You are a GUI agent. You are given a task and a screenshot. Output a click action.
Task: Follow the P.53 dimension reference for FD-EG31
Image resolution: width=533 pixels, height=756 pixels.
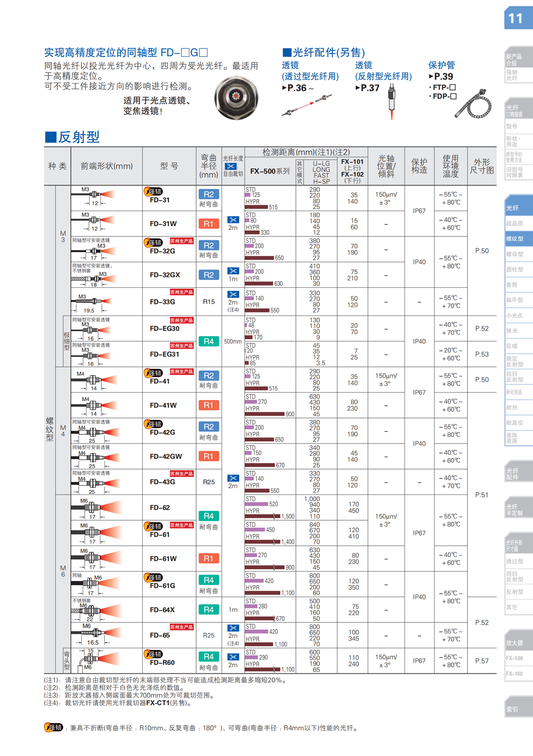tap(482, 354)
